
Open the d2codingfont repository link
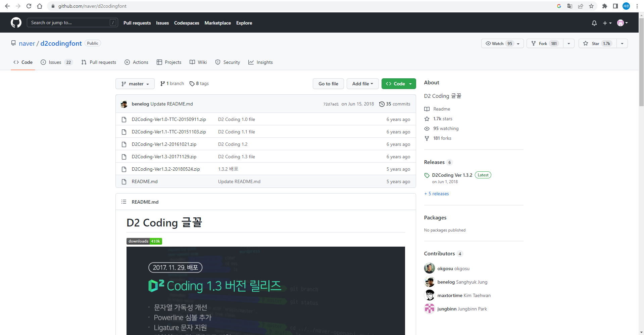point(61,43)
